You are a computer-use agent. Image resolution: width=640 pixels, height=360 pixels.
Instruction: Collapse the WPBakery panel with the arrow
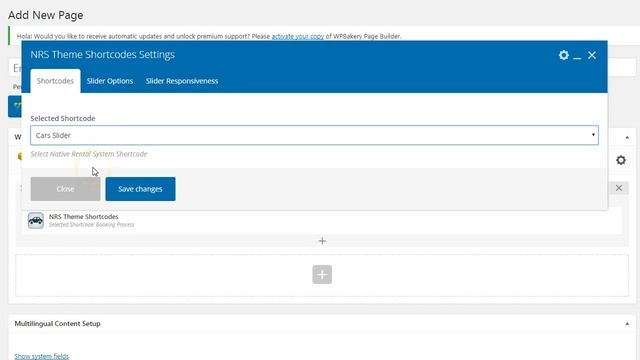(627, 138)
